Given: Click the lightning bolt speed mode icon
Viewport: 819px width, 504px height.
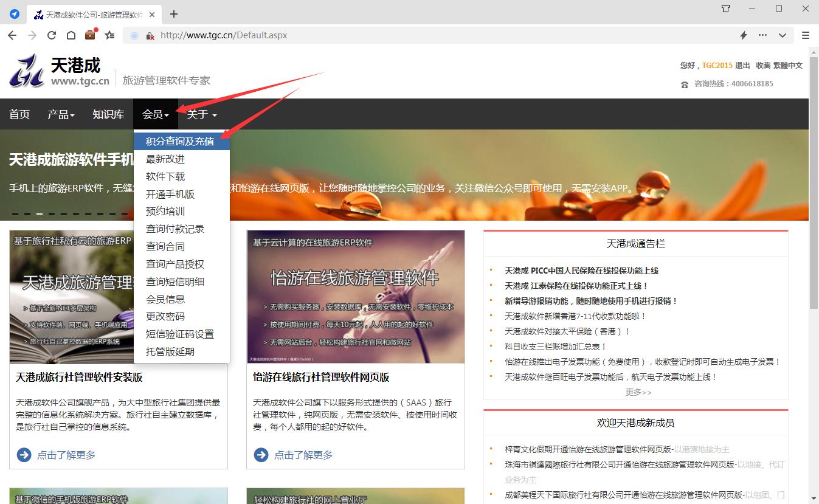Looking at the screenshot, I should click(x=743, y=35).
